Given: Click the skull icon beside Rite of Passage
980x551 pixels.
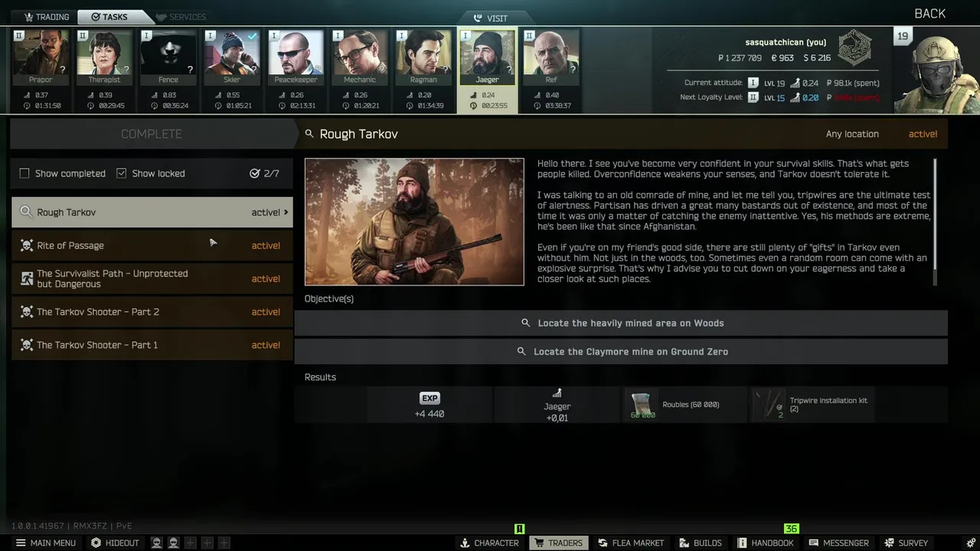Looking at the screenshot, I should tap(27, 246).
